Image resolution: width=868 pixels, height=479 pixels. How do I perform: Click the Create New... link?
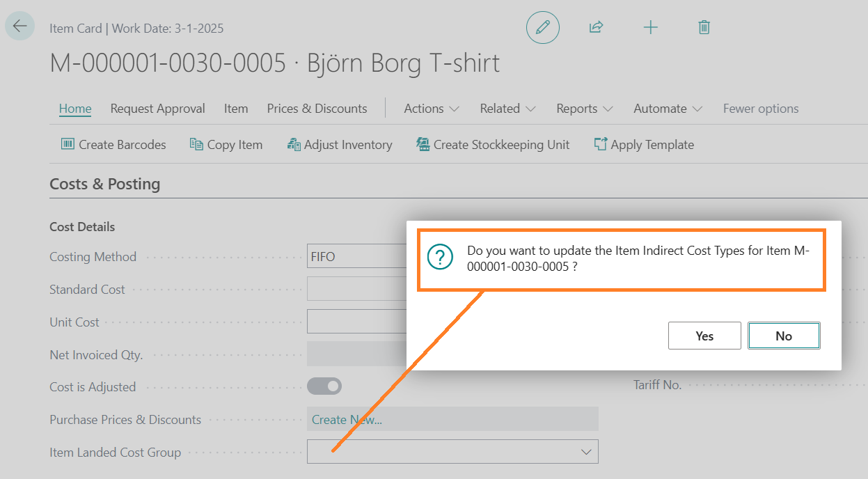coord(347,419)
